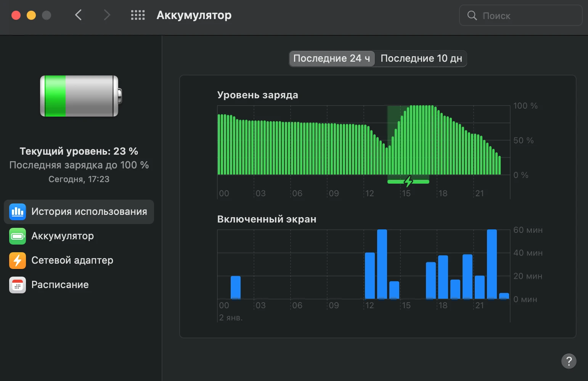Open the Расписание section label

click(x=60, y=285)
